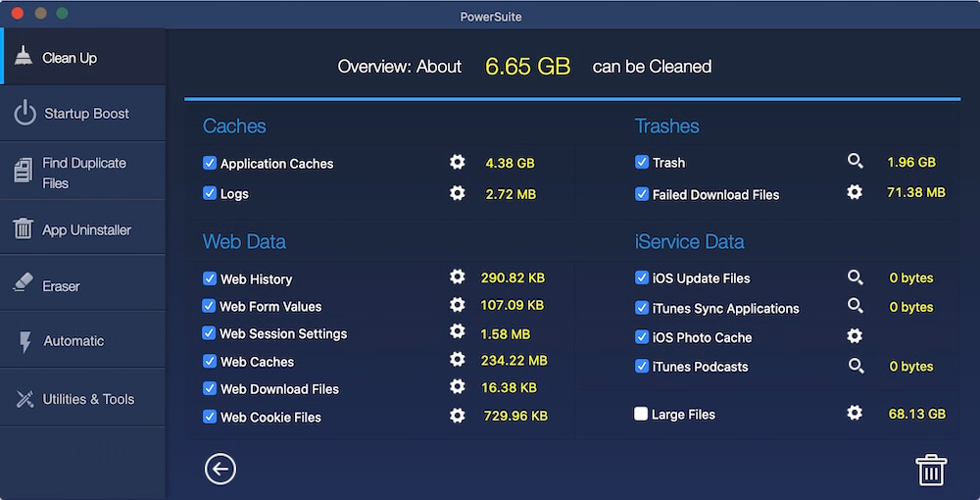This screenshot has height=500, width=980.
Task: Click the trash can clean button
Action: tap(931, 470)
